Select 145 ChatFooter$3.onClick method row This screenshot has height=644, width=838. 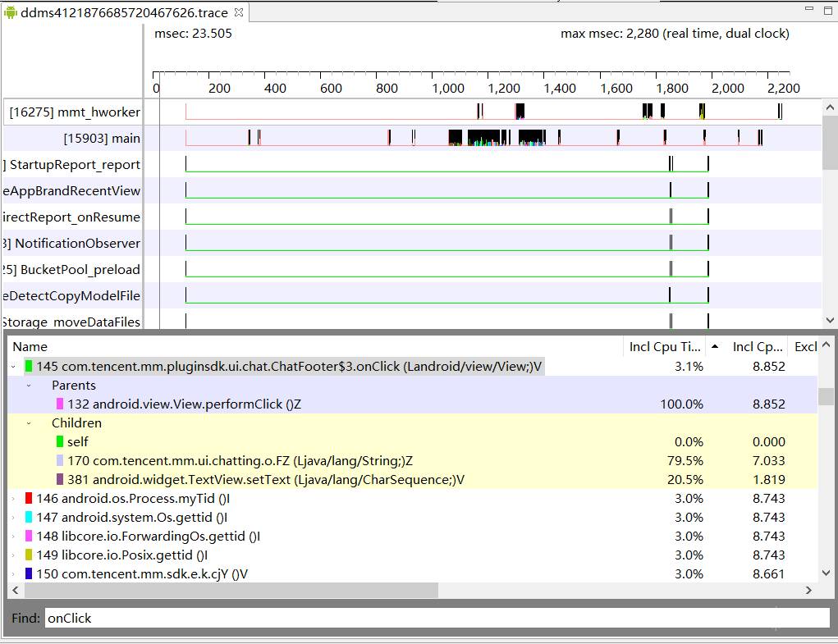click(x=412, y=367)
